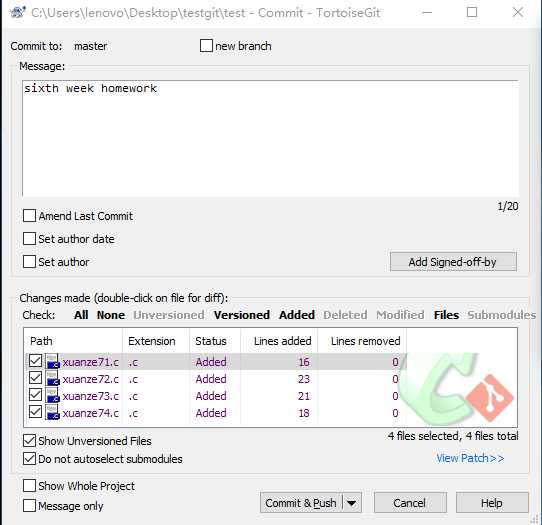Click the 23 lines added value
The height and width of the screenshot is (525, 542).
click(x=304, y=379)
